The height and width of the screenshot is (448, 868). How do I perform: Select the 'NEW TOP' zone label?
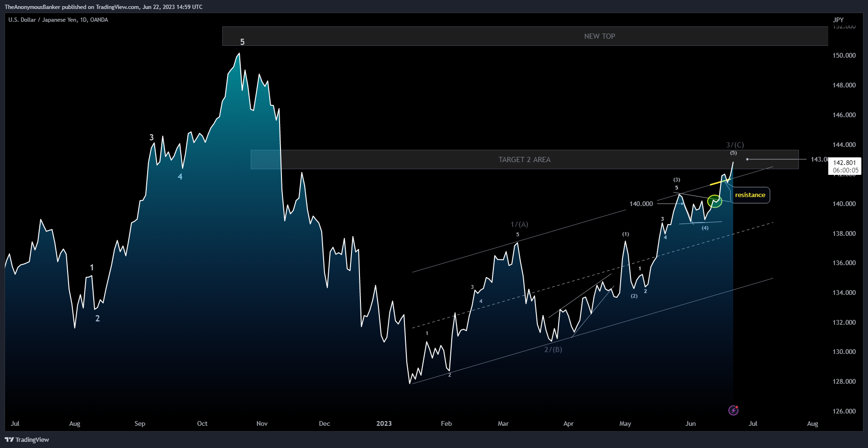[599, 36]
